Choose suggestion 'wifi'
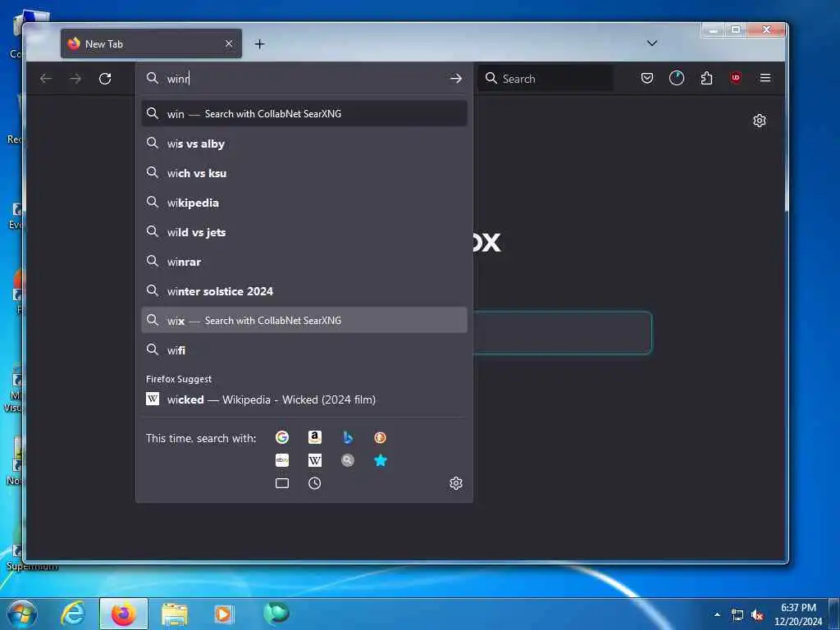 click(304, 349)
